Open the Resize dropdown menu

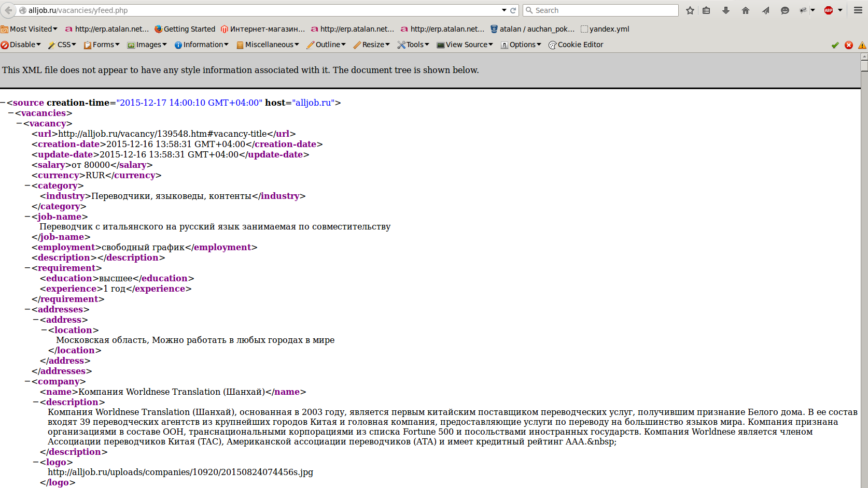pyautogui.click(x=371, y=45)
